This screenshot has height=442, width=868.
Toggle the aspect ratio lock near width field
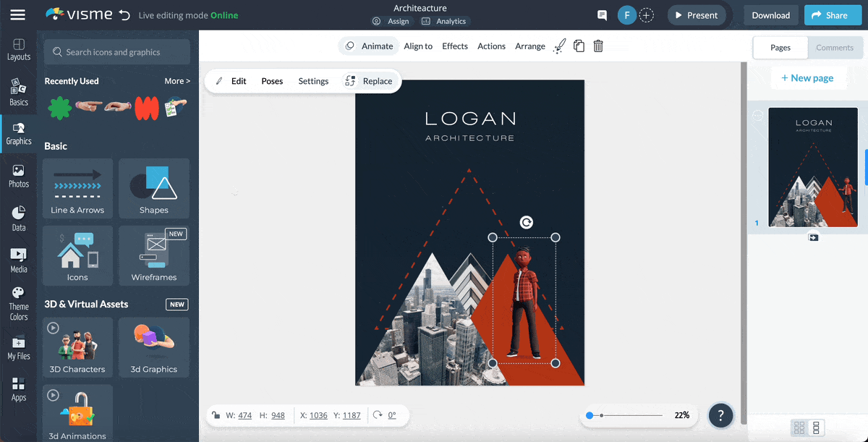coord(217,415)
